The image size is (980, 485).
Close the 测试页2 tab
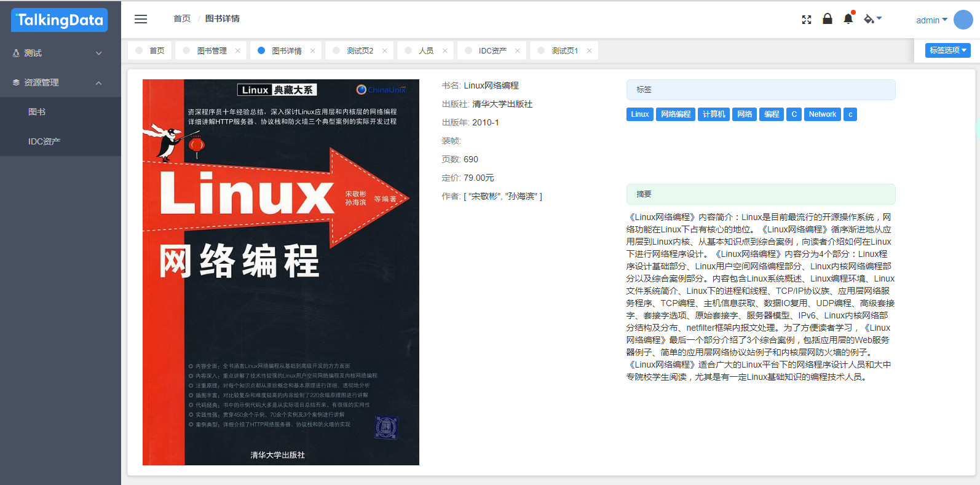[385, 51]
